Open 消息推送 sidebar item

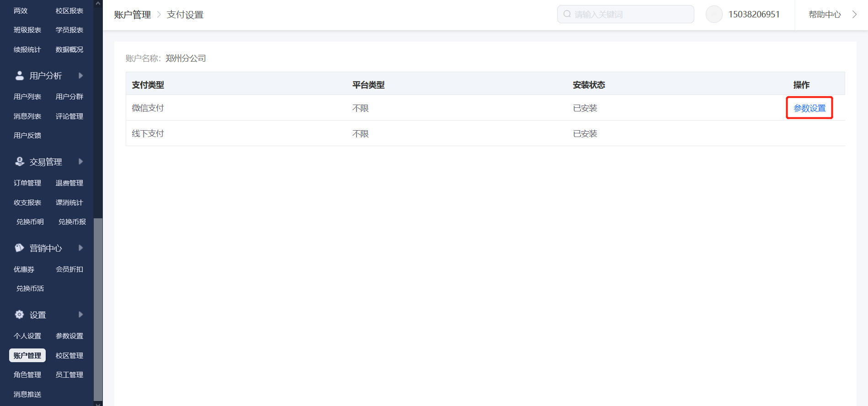(27, 395)
